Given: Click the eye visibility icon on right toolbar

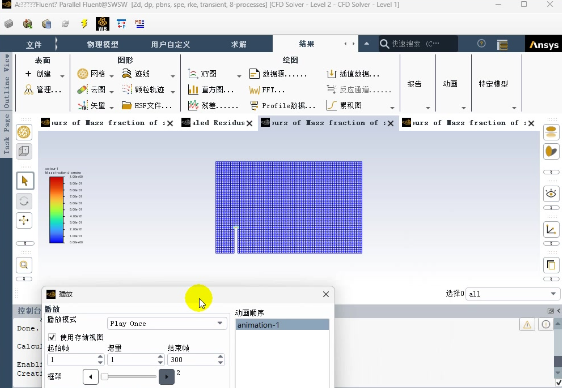Looking at the screenshot, I should pyautogui.click(x=551, y=194).
